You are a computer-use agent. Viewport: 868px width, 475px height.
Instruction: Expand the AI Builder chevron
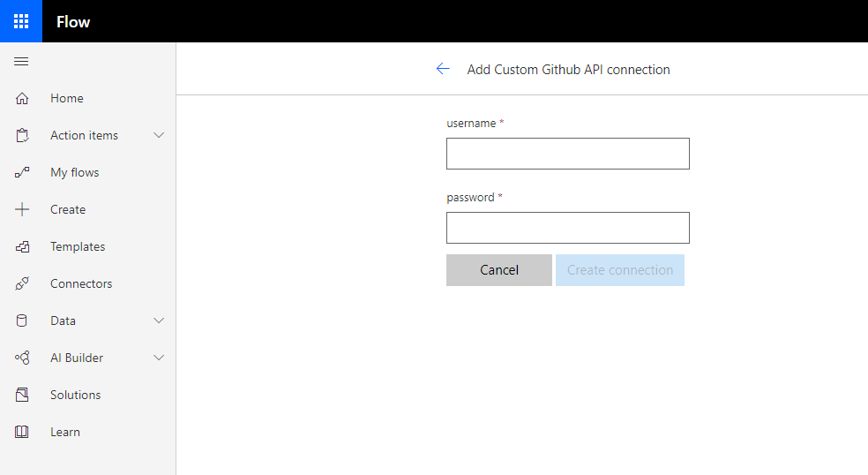tap(159, 358)
